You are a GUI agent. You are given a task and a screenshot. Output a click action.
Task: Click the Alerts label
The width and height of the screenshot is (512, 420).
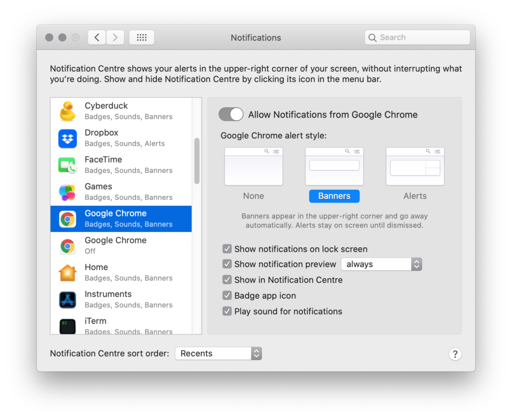(x=415, y=196)
